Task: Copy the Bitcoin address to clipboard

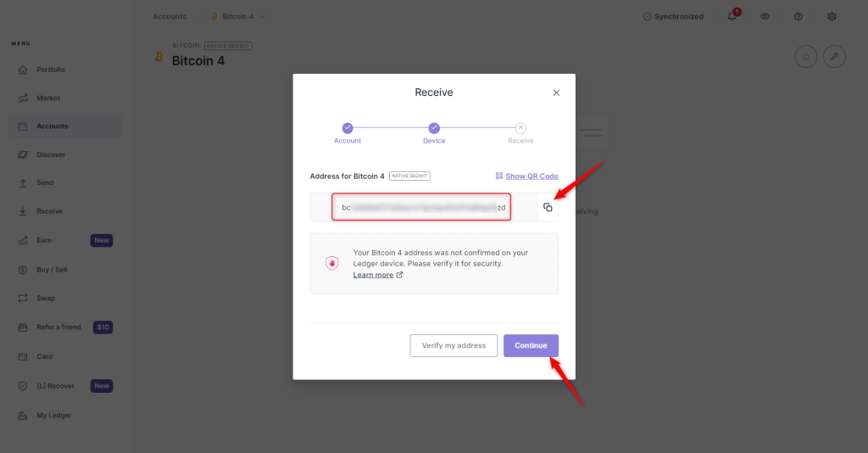Action: (x=548, y=208)
